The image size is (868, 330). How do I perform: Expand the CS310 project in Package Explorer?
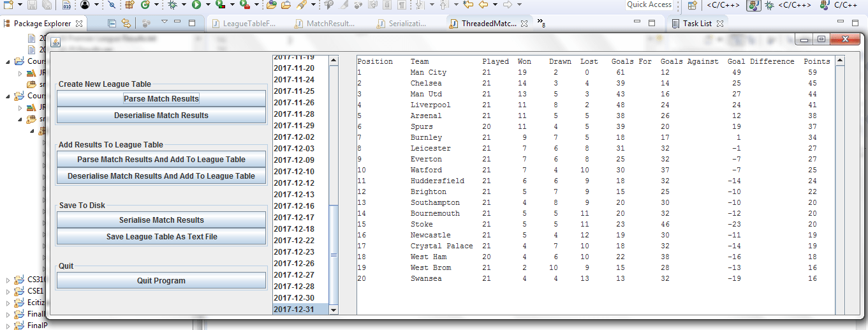[x=8, y=280]
